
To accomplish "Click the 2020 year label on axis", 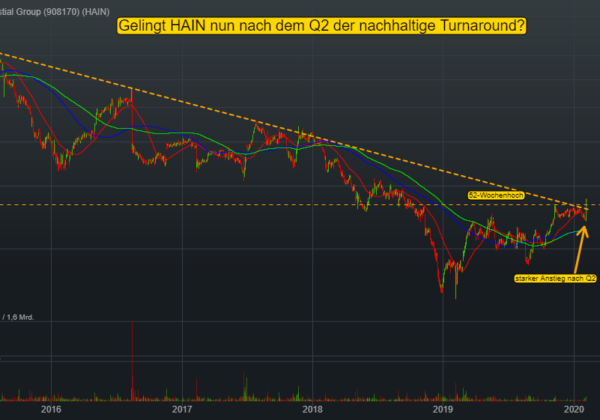I will coord(574,409).
